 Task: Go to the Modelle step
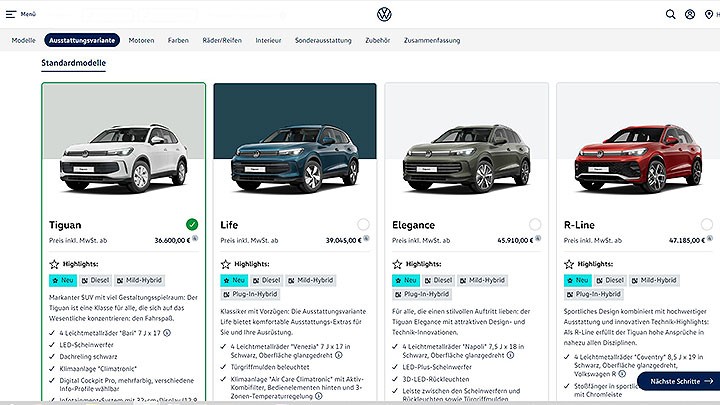[x=23, y=40]
